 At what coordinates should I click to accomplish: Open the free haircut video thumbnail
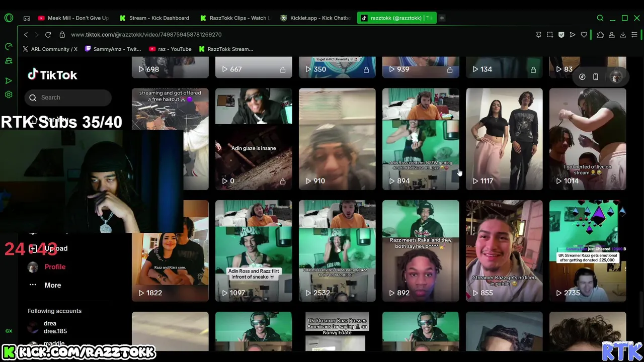[x=170, y=139]
